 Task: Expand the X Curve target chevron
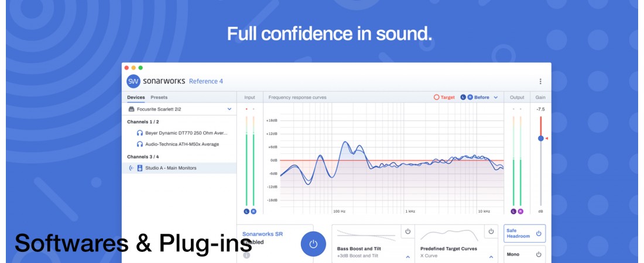click(x=491, y=257)
